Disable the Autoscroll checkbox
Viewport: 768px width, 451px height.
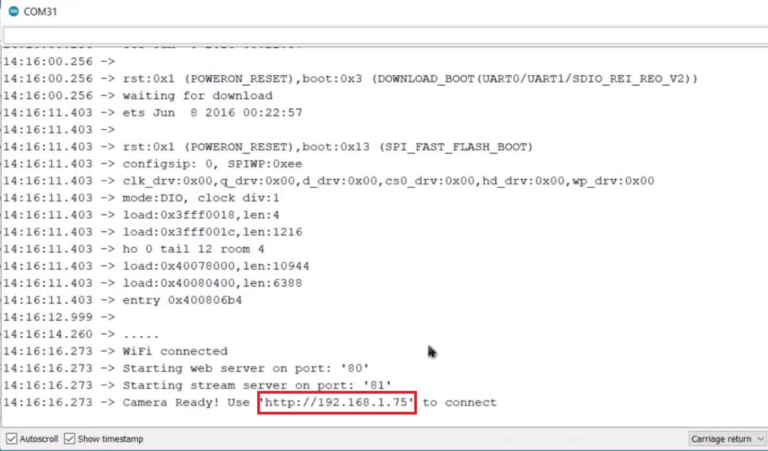point(11,439)
